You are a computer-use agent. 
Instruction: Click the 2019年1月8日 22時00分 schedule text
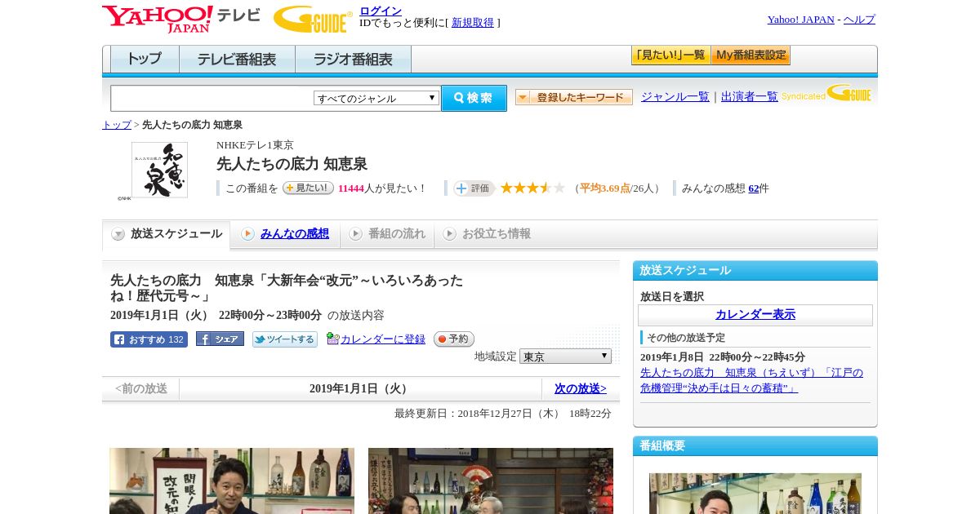[x=723, y=357]
